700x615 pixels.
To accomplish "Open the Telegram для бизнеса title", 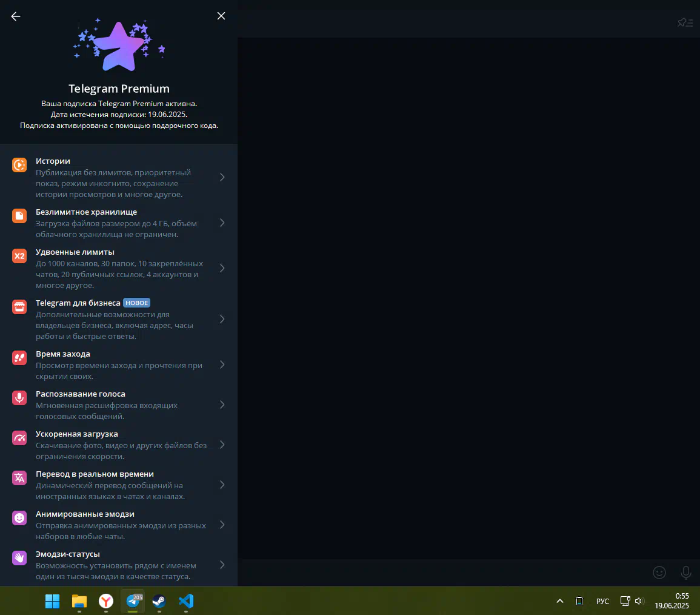I will point(78,303).
